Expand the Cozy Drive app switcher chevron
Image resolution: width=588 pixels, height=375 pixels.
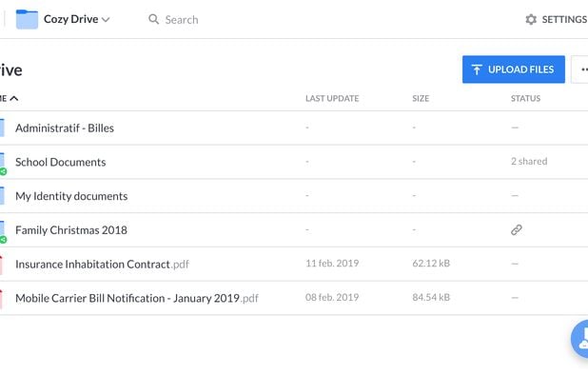pos(106,19)
